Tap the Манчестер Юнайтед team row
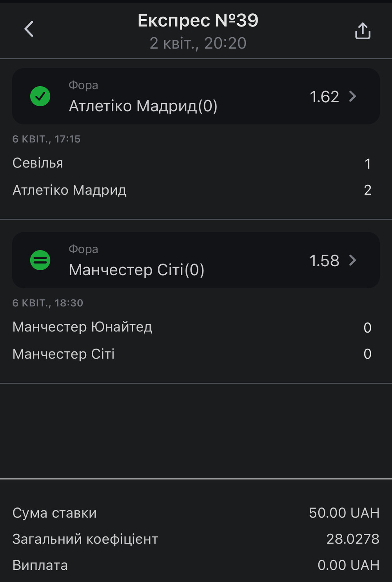 (192, 327)
